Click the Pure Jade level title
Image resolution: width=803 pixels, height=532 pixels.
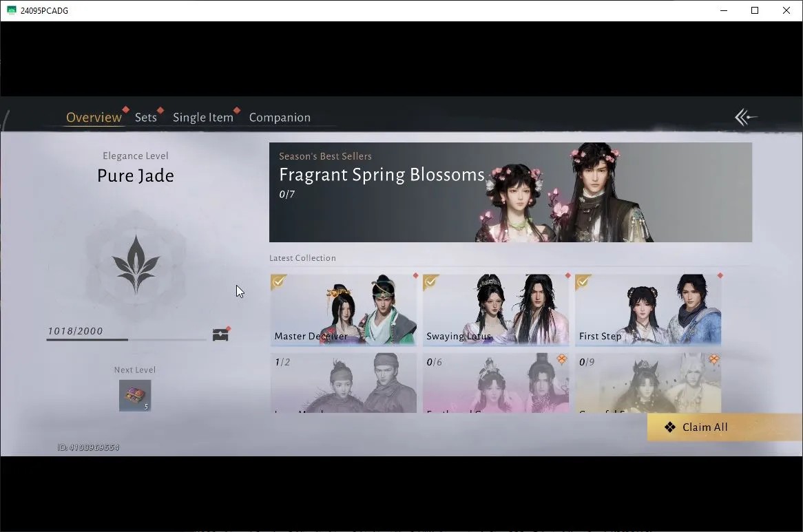(136, 175)
